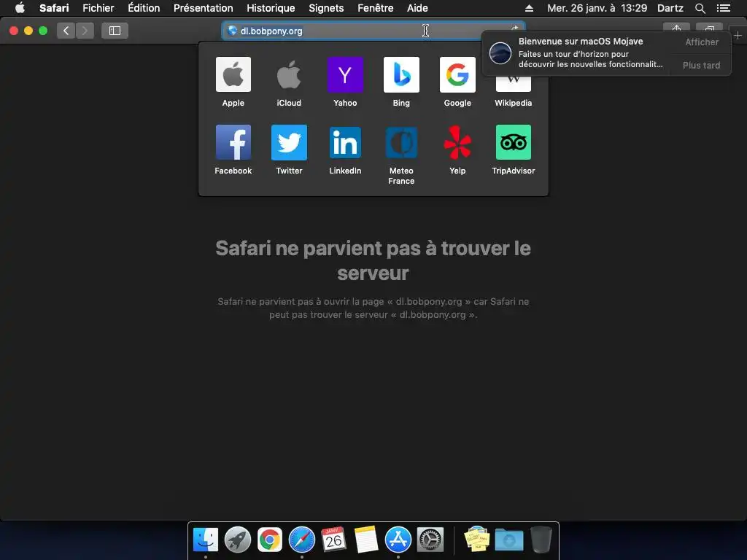Viewport: 747px width, 560px height.
Task: Open the Signets menu
Action: (326, 8)
